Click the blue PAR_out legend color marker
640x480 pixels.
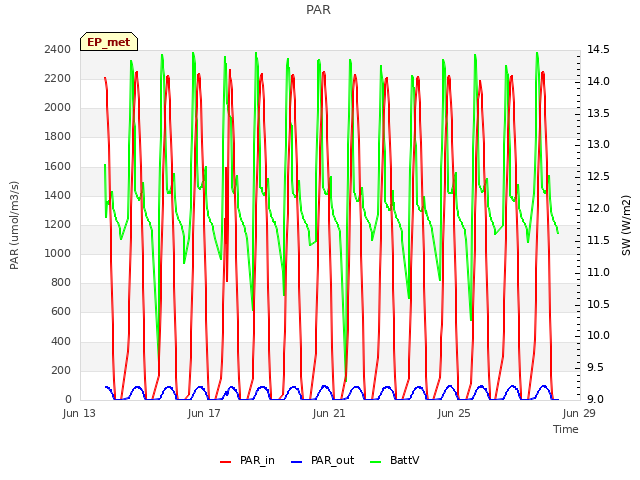pyautogui.click(x=296, y=462)
